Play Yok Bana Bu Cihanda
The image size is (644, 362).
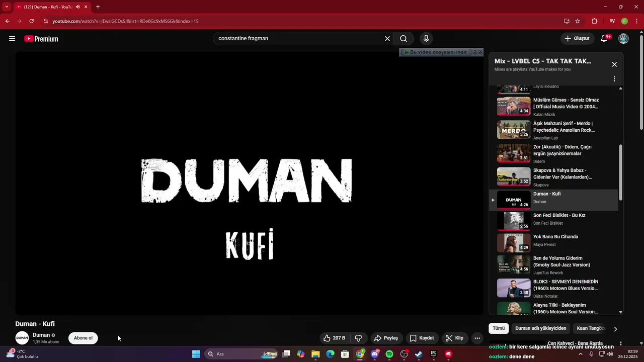(x=553, y=243)
